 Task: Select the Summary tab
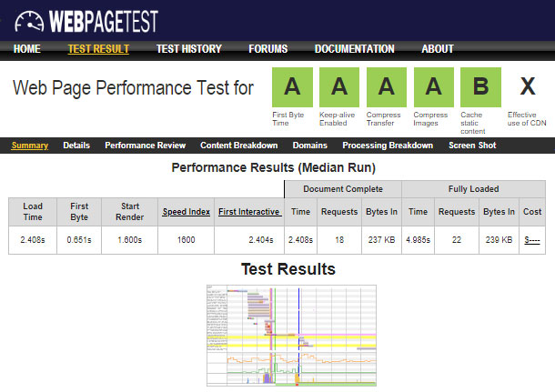pyautogui.click(x=30, y=146)
